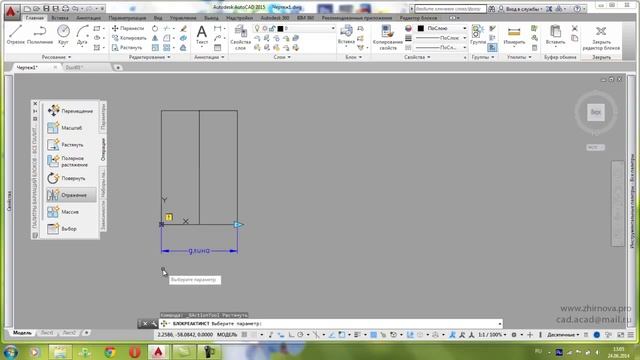Click the black layer color swatch

coord(280,29)
